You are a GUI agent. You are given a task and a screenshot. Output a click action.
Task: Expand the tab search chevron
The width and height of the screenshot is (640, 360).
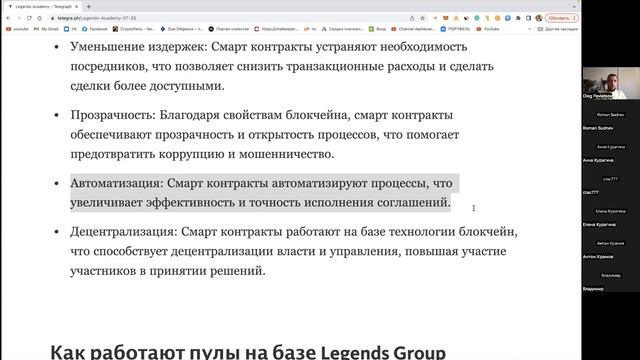pos(574,7)
